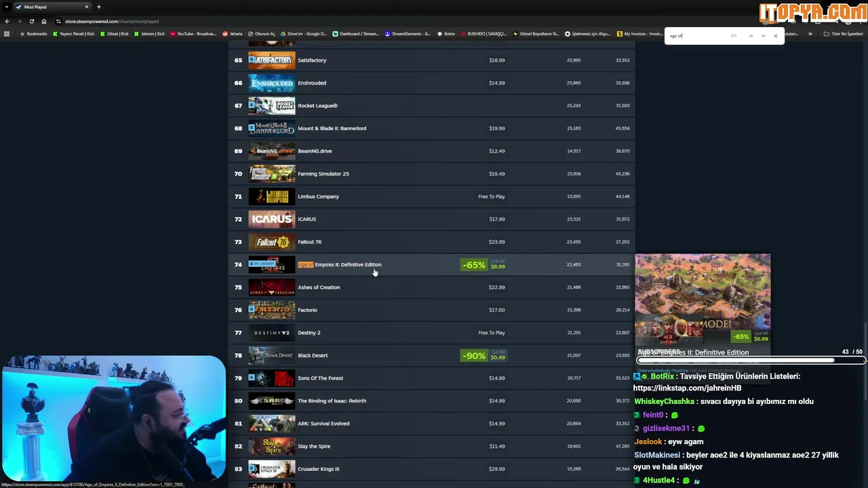Jump to next find-in-page match
The height and width of the screenshot is (488, 868).
pyautogui.click(x=763, y=35)
